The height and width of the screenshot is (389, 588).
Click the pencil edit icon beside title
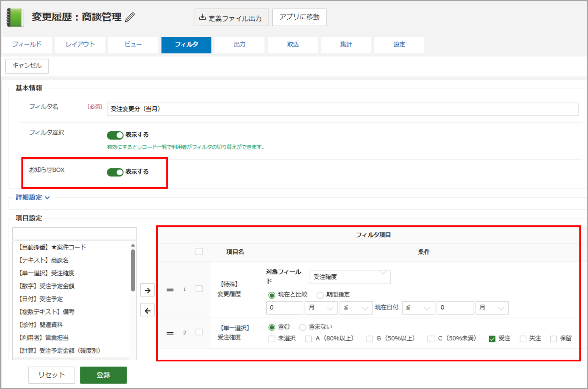pos(130,17)
